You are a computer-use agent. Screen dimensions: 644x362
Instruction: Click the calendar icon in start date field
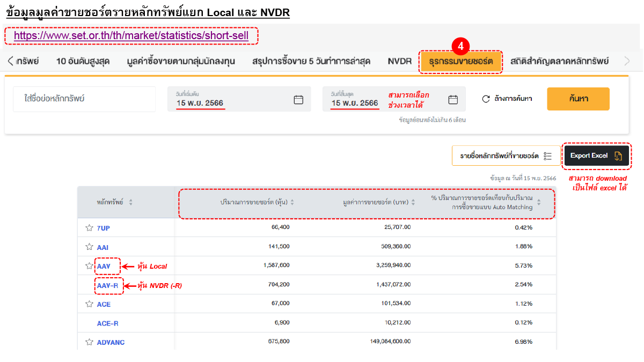coord(299,99)
